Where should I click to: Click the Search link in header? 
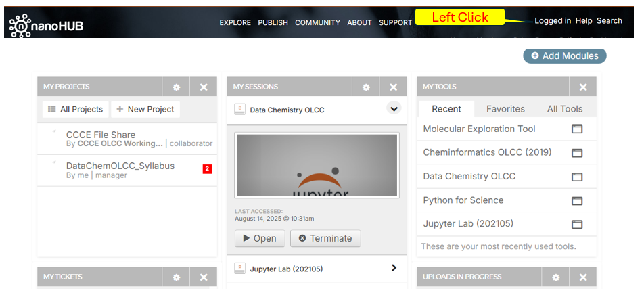(x=609, y=20)
